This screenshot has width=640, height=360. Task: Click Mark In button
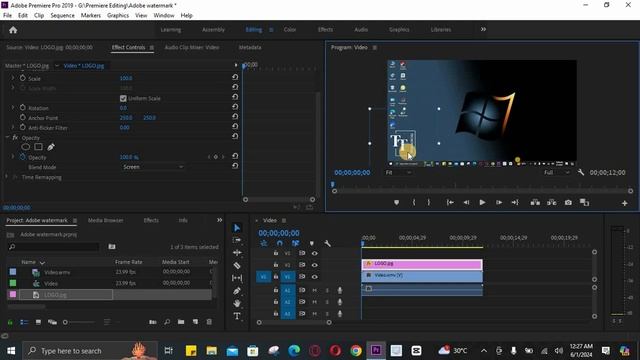[x=414, y=202]
